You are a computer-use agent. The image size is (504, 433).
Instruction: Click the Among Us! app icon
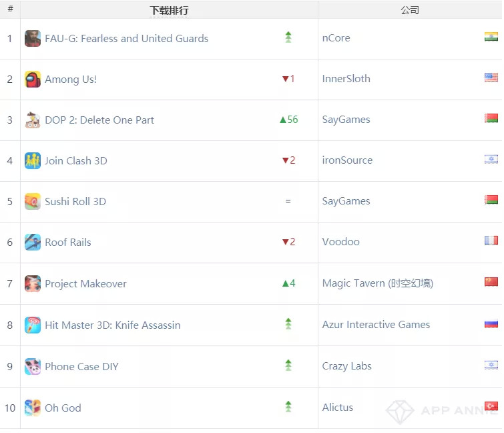[33, 79]
